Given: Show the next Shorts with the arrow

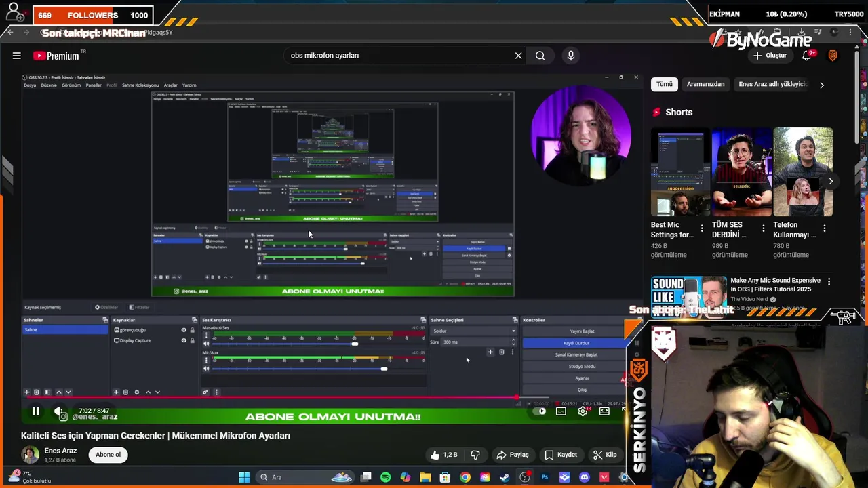Looking at the screenshot, I should pyautogui.click(x=830, y=181).
